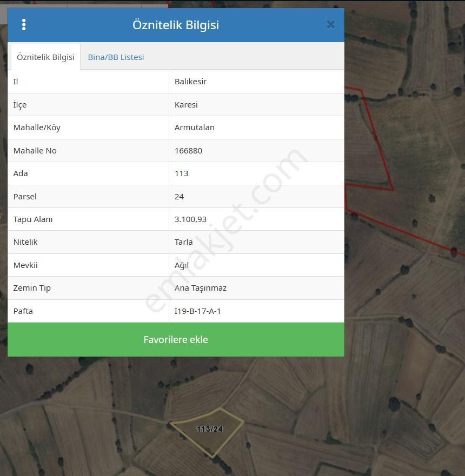Click the Mevkii row label
The width and height of the screenshot is (465, 476).
[25, 265]
